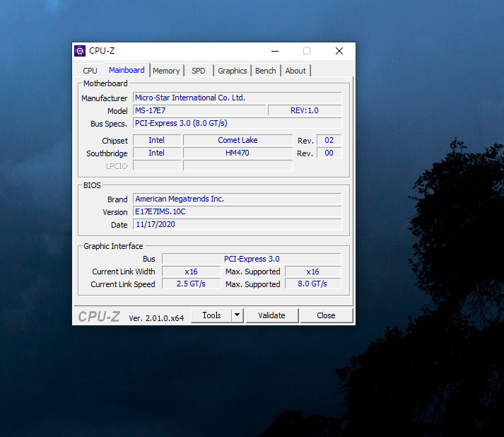Click the Tools button
The width and height of the screenshot is (504, 437).
tap(211, 315)
